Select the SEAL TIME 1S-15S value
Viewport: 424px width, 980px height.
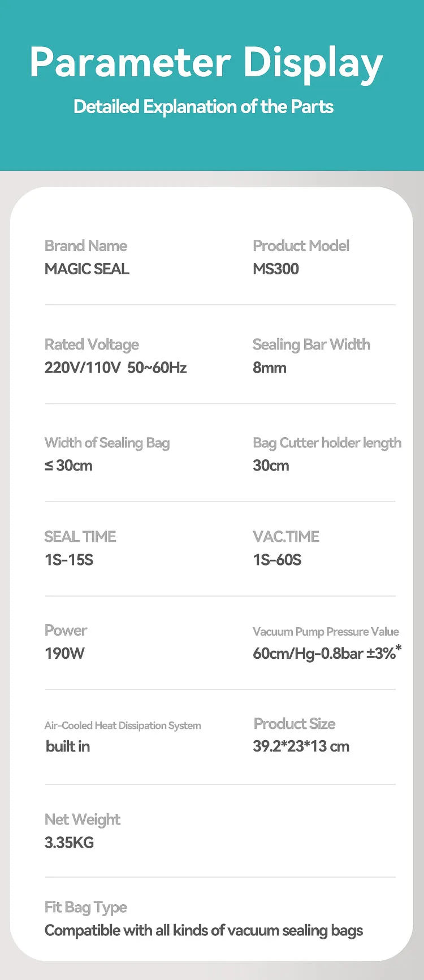click(x=69, y=560)
